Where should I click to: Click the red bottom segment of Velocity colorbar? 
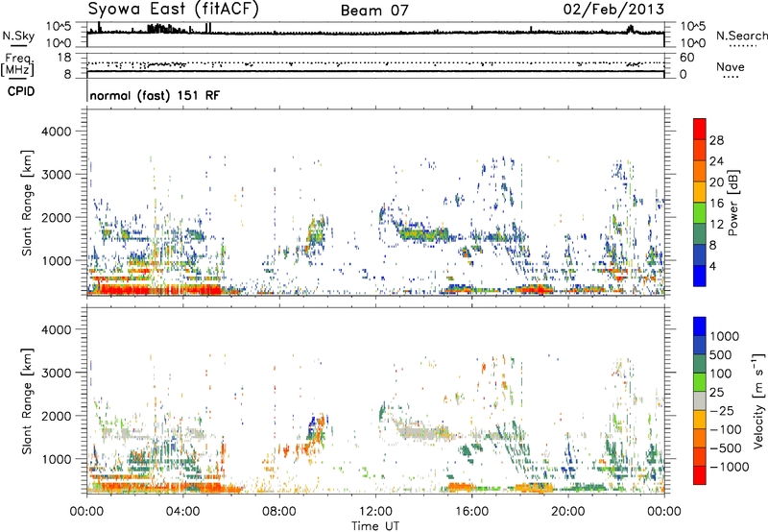coord(700,475)
